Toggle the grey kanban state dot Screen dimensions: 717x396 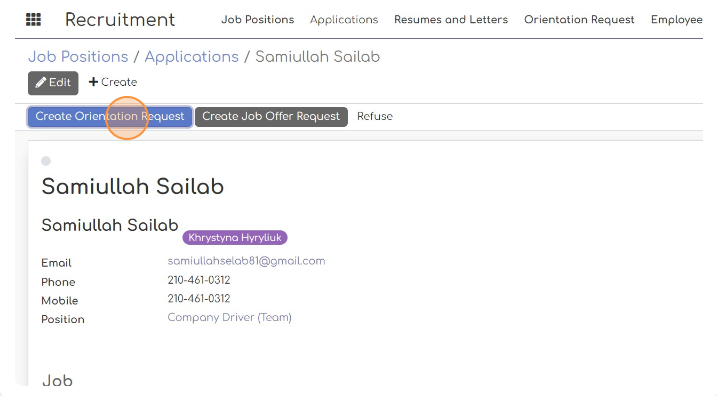tap(46, 161)
